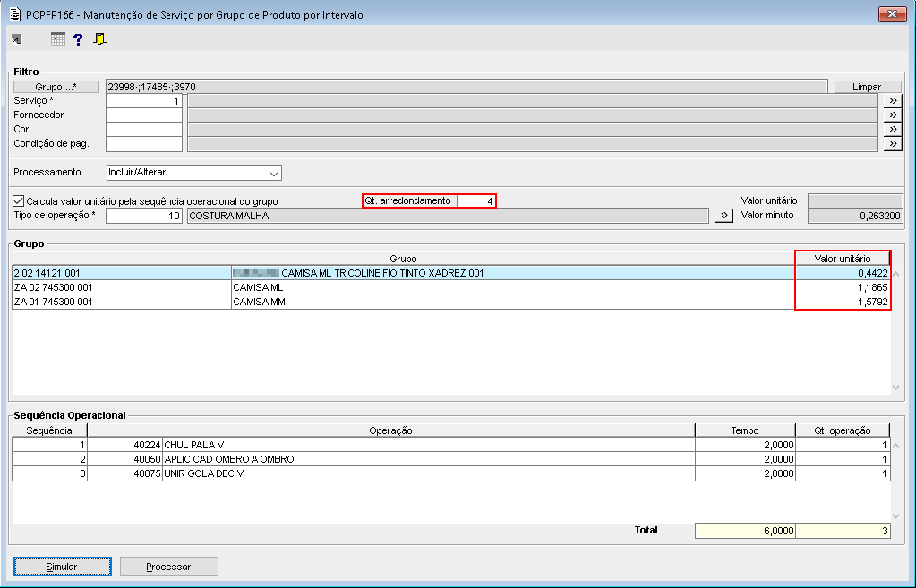Click the Operação column header
916x588 pixels.
coord(390,430)
